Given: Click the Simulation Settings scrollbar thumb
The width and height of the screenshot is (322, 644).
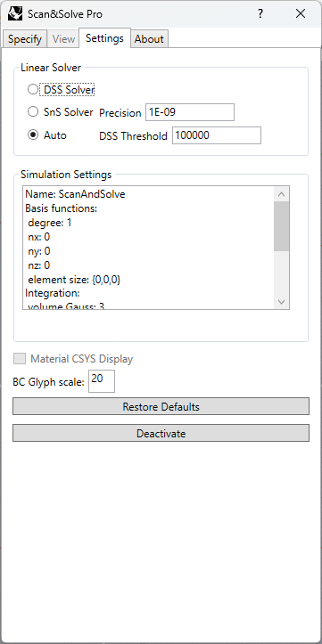Looking at the screenshot, I should [x=281, y=226].
